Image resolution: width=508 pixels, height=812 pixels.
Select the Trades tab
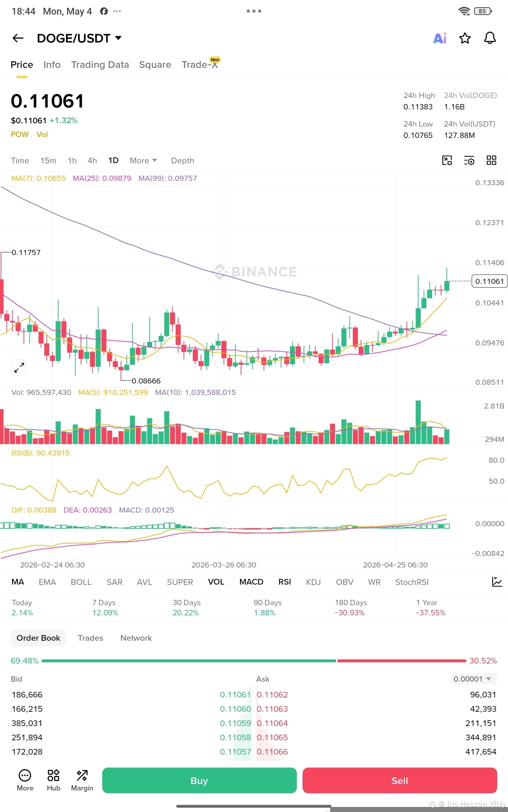pyautogui.click(x=90, y=638)
